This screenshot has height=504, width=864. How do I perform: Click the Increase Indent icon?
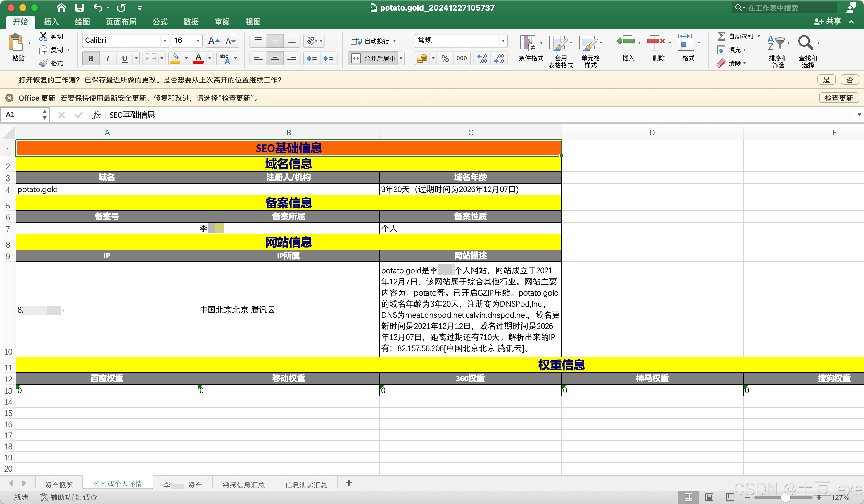328,59
